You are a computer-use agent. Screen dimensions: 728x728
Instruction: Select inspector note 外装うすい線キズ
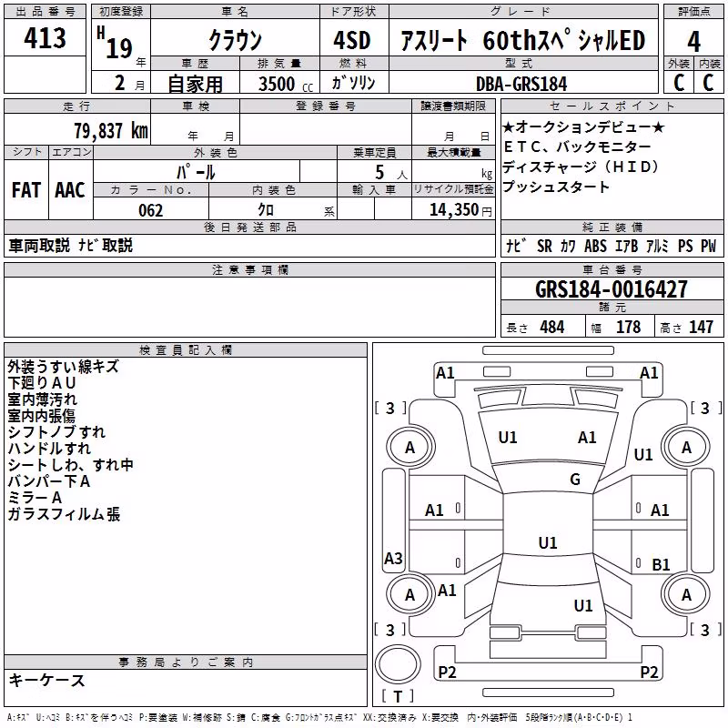click(63, 367)
